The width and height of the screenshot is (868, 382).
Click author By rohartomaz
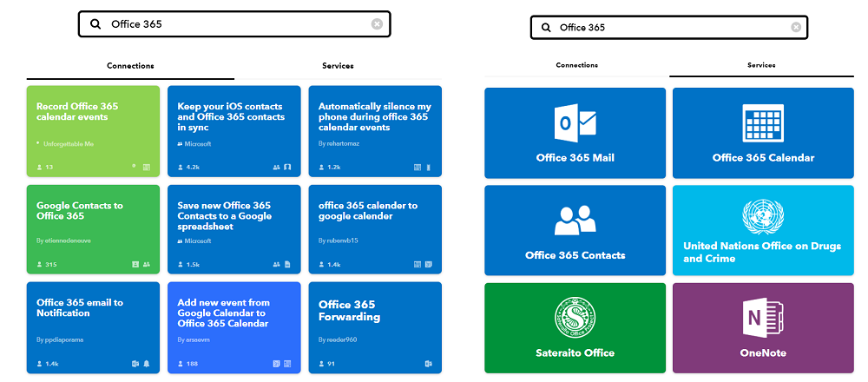(x=339, y=143)
